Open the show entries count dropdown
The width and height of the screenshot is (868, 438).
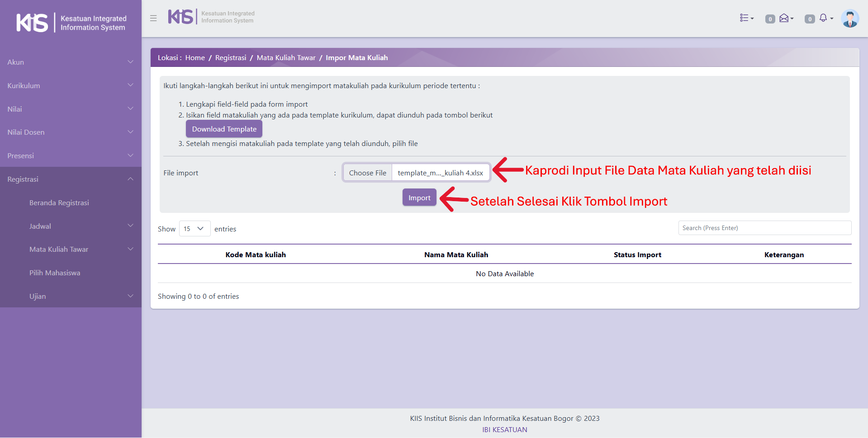pos(194,229)
